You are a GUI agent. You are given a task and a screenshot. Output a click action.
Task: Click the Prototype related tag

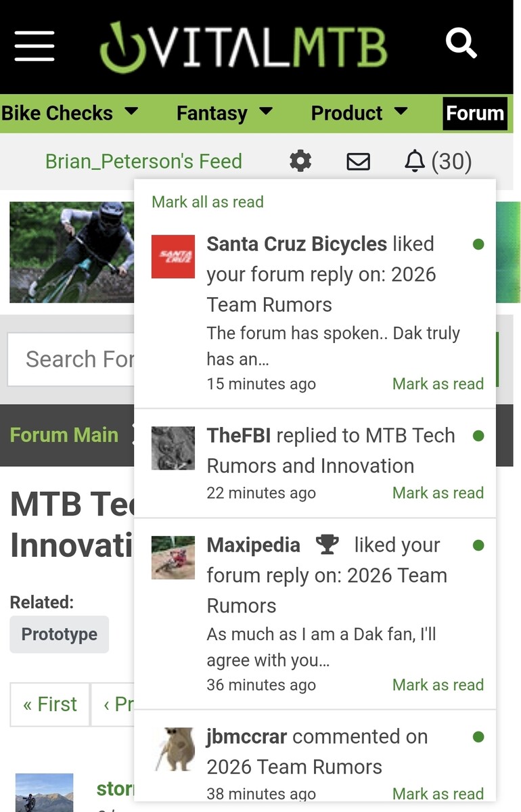pos(60,634)
